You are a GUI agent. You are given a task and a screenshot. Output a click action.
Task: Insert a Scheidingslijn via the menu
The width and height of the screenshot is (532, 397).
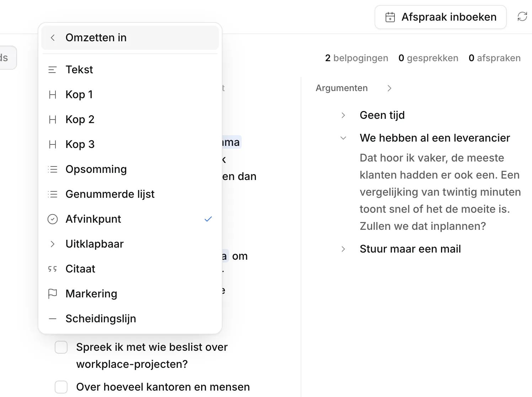tap(130, 319)
